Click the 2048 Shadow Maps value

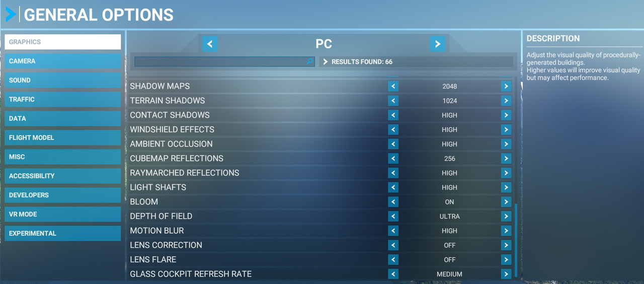point(450,86)
